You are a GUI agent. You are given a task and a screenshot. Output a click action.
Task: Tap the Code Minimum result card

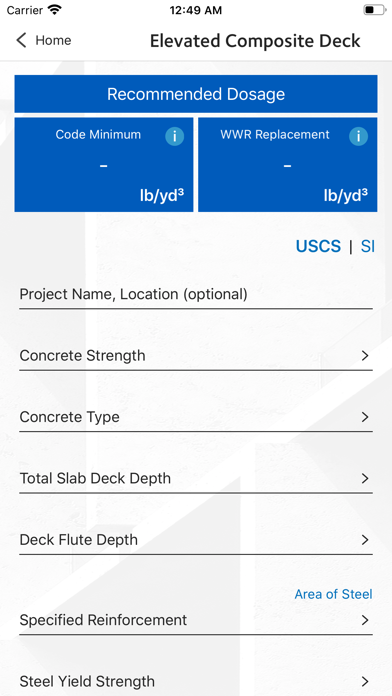(104, 165)
